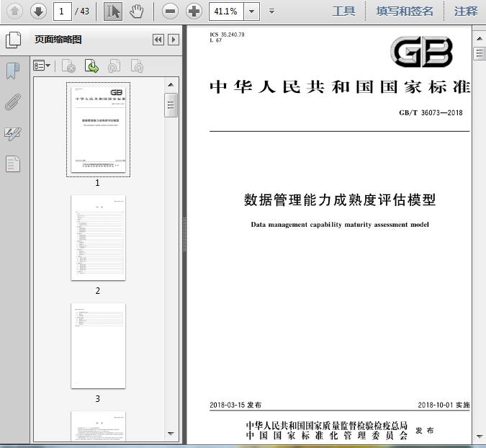
Task: Click thumbnail panel scroll down arrow
Action: [x=171, y=434]
